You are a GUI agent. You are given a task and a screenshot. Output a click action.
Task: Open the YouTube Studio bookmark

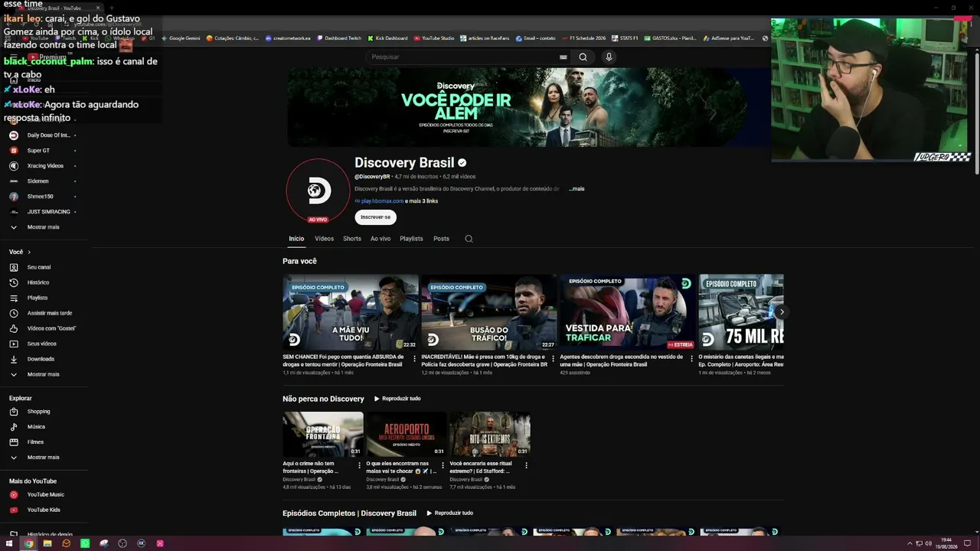click(434, 38)
